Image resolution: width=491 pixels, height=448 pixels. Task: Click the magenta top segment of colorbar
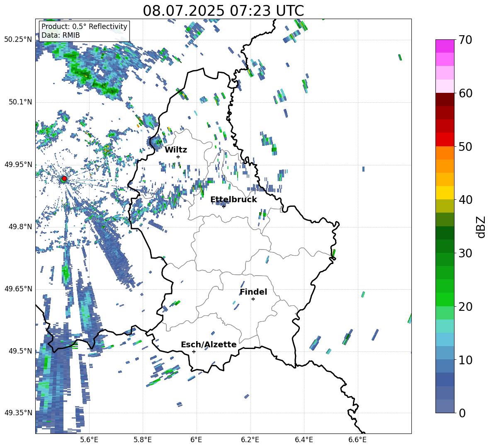coord(445,46)
